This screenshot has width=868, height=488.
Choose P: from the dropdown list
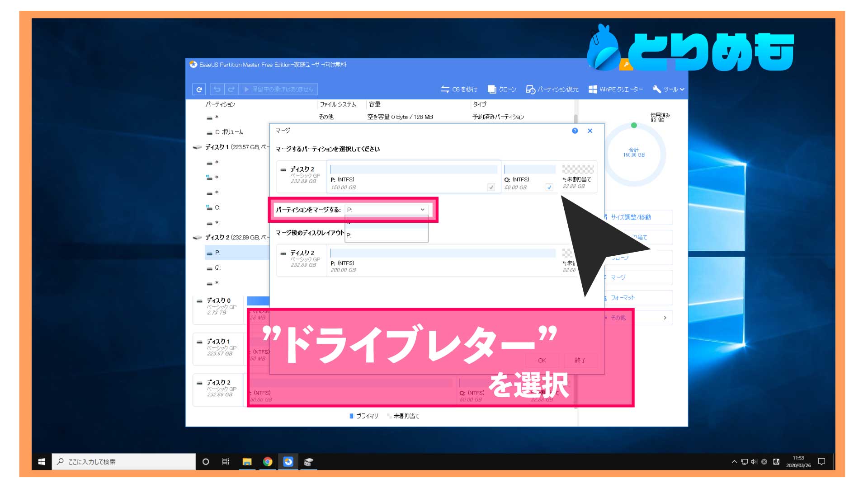(x=387, y=235)
